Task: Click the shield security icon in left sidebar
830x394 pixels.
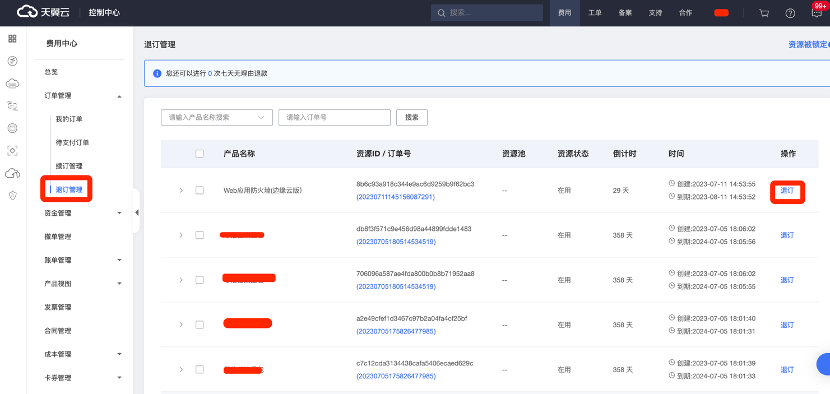Action: pyautogui.click(x=13, y=195)
